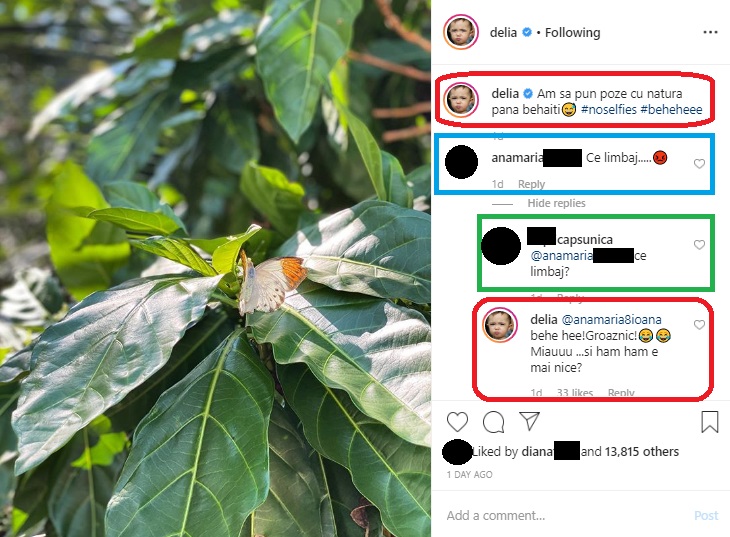Open delia's profile picture in the header
730x537 pixels.
point(461,32)
